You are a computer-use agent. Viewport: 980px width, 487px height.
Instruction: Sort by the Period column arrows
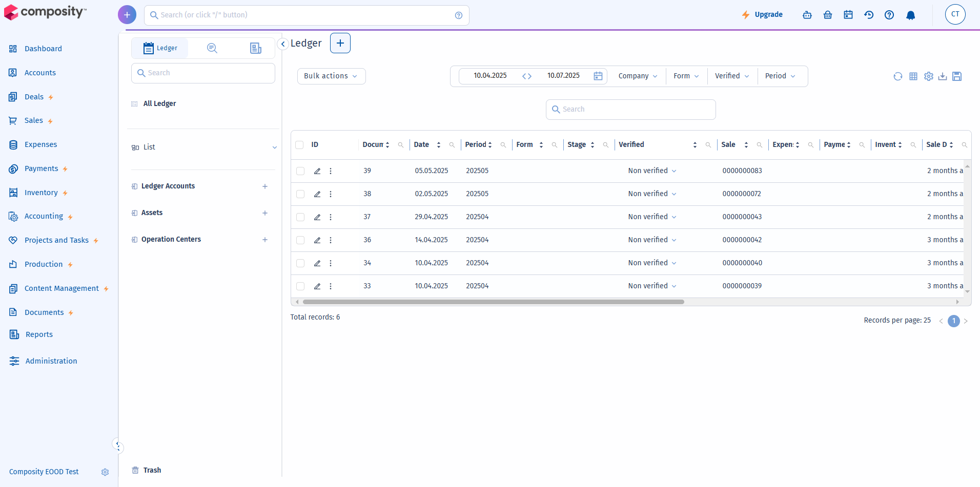(x=490, y=145)
